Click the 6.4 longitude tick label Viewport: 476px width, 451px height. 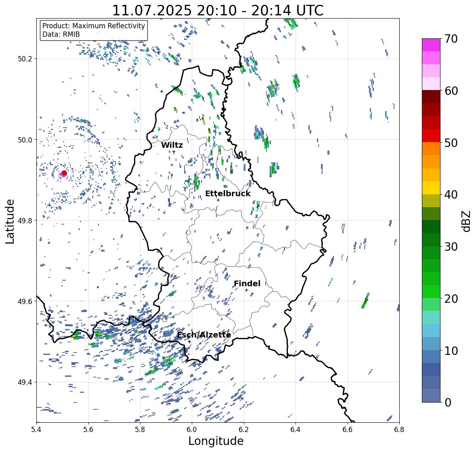coord(296,430)
